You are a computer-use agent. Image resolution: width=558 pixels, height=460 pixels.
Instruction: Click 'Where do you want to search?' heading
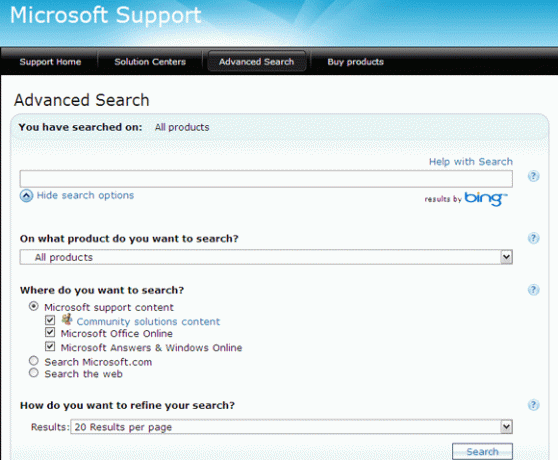point(102,290)
